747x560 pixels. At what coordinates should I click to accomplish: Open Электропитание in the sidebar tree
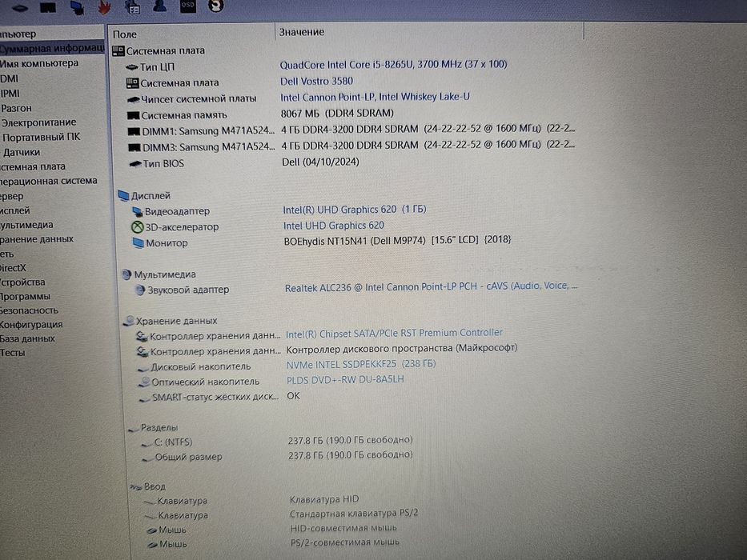pyautogui.click(x=38, y=122)
